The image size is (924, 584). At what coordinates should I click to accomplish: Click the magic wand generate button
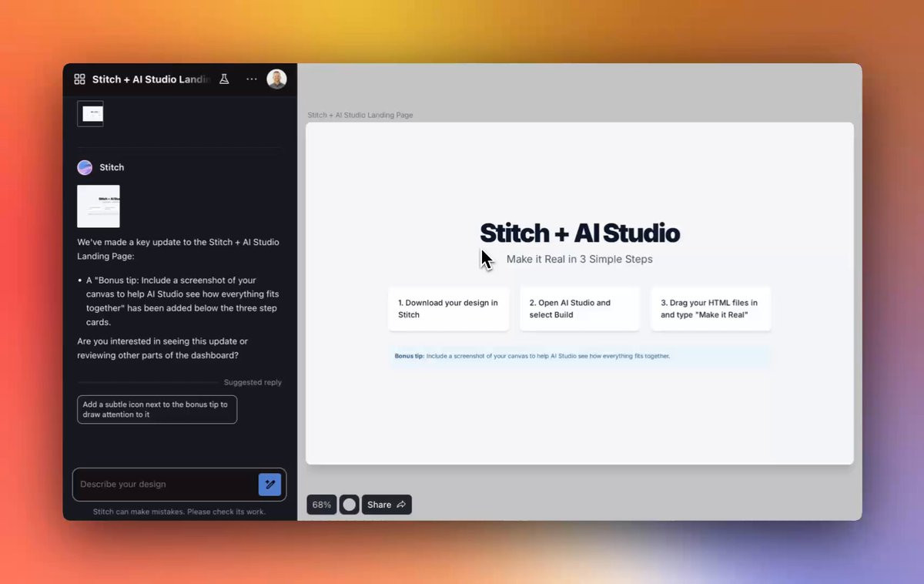(269, 485)
